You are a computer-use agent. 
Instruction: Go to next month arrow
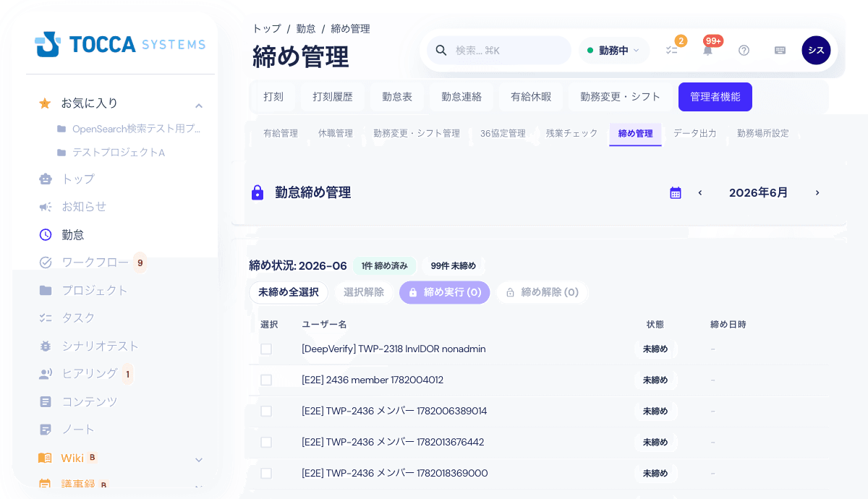click(x=817, y=193)
